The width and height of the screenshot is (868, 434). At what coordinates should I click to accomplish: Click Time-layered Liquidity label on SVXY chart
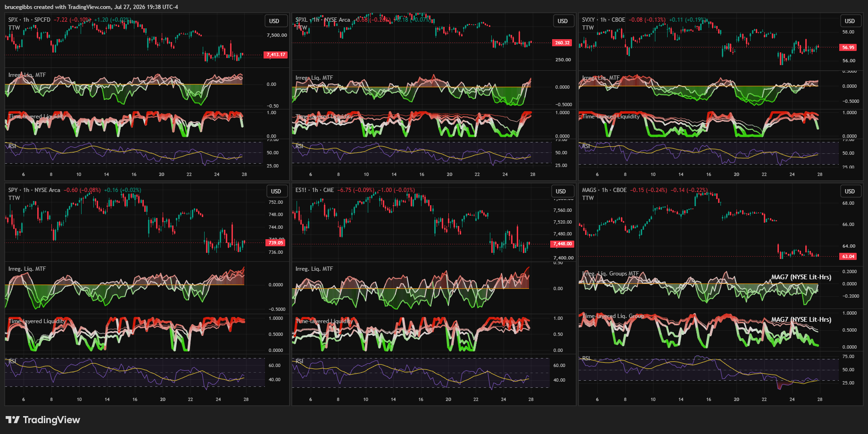tap(611, 117)
